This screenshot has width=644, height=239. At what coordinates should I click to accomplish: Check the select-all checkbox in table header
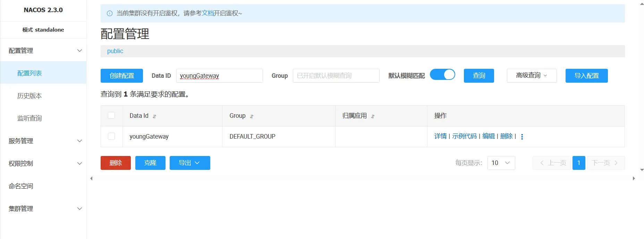111,115
